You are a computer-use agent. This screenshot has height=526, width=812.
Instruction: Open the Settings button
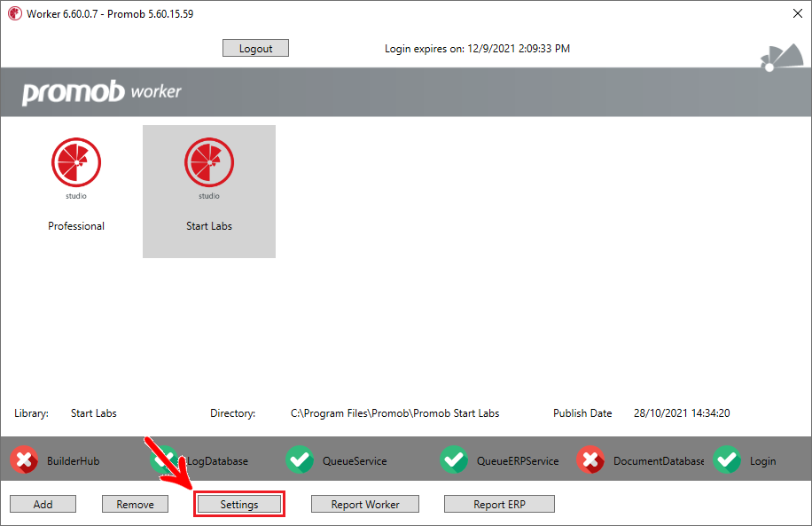tap(239, 504)
